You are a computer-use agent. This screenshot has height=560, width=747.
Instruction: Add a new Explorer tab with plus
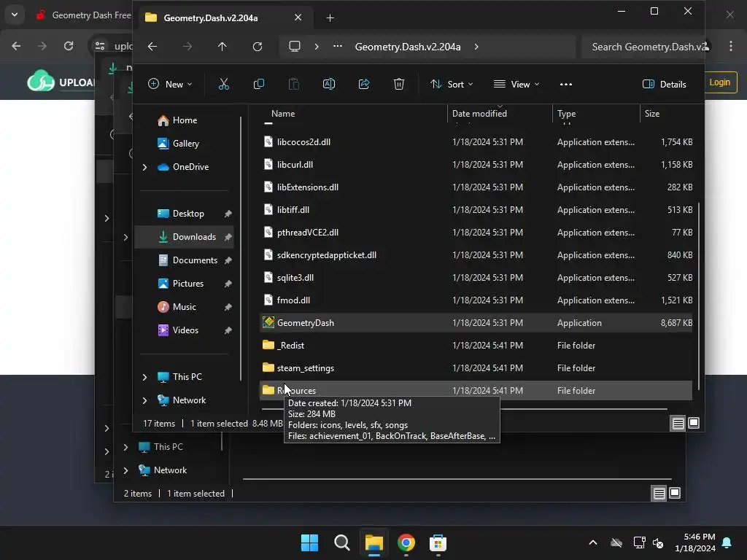pos(330,18)
